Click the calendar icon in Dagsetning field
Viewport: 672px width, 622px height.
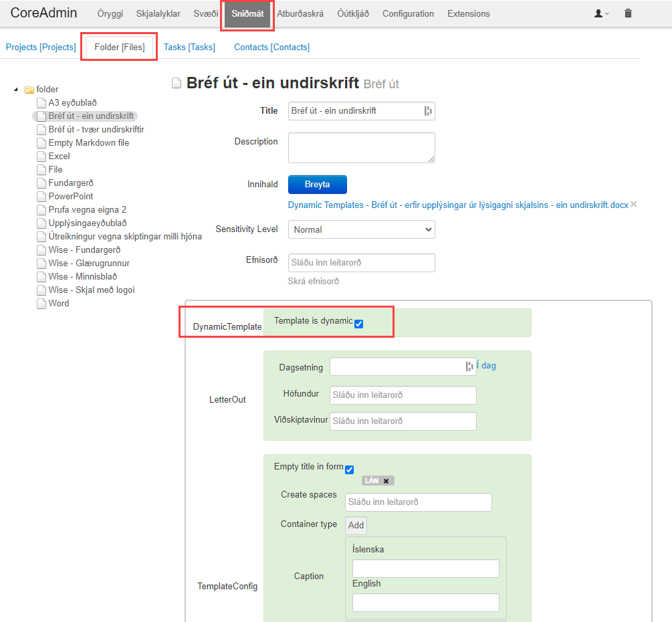(469, 367)
